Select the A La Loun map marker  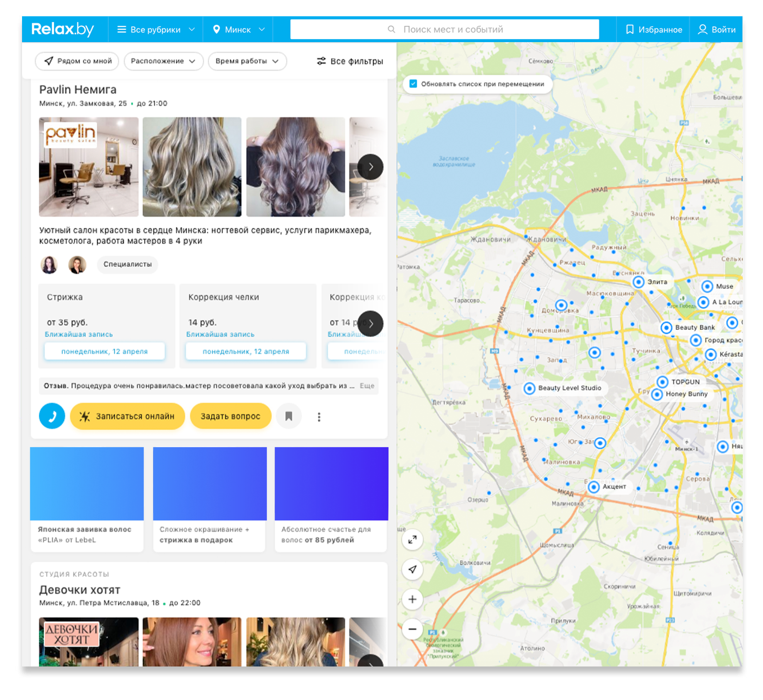click(703, 302)
